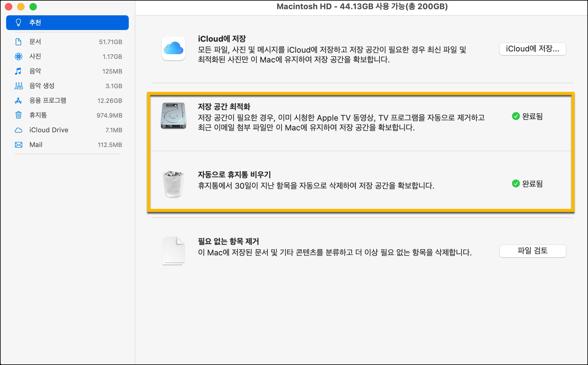The image size is (588, 365).
Task: Click green checkmark in 자동으로 휴지통 비우기 row
Action: (516, 183)
